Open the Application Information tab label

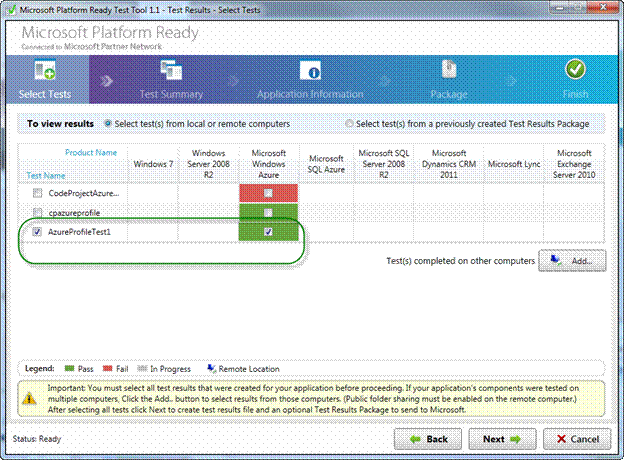(x=310, y=94)
